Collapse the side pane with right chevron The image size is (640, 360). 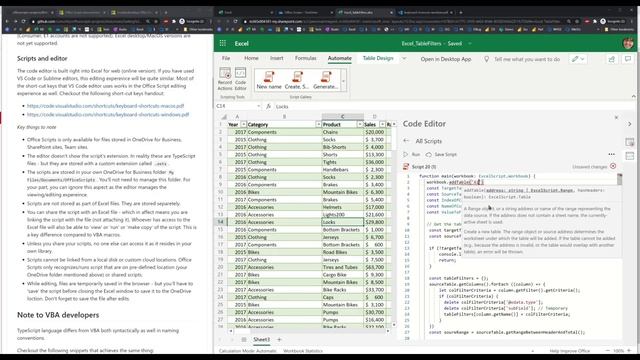point(630,124)
